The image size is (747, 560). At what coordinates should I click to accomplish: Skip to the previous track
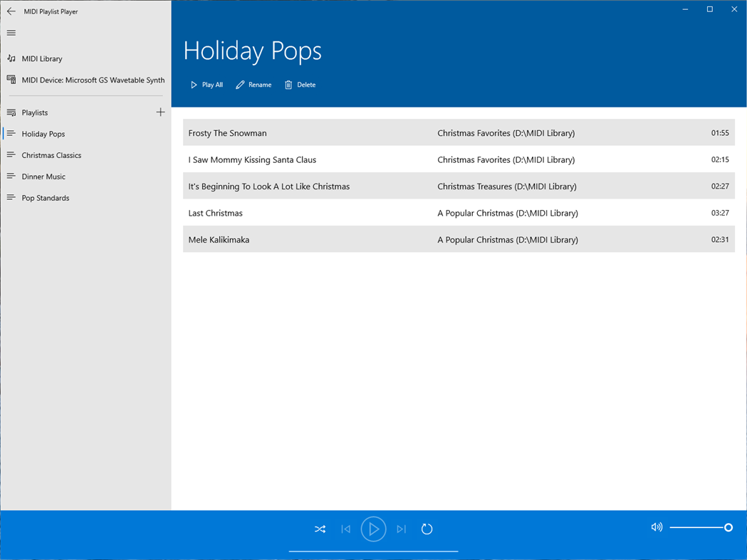click(346, 529)
